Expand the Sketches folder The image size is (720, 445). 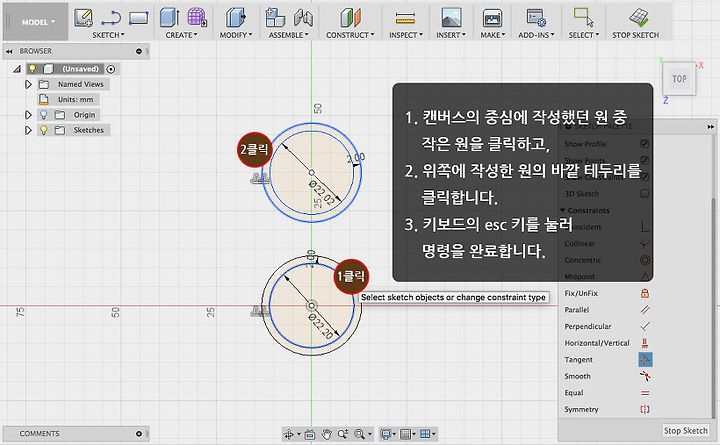pyautogui.click(x=28, y=130)
